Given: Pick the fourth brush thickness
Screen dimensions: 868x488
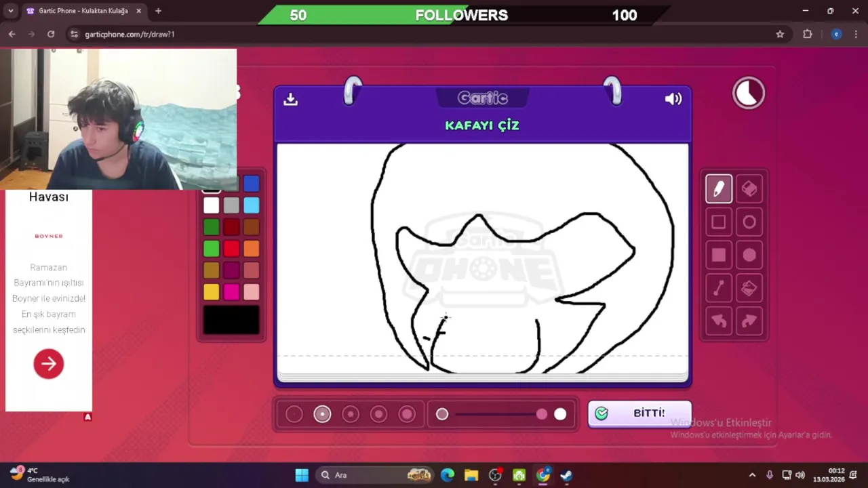Looking at the screenshot, I should pyautogui.click(x=378, y=414).
